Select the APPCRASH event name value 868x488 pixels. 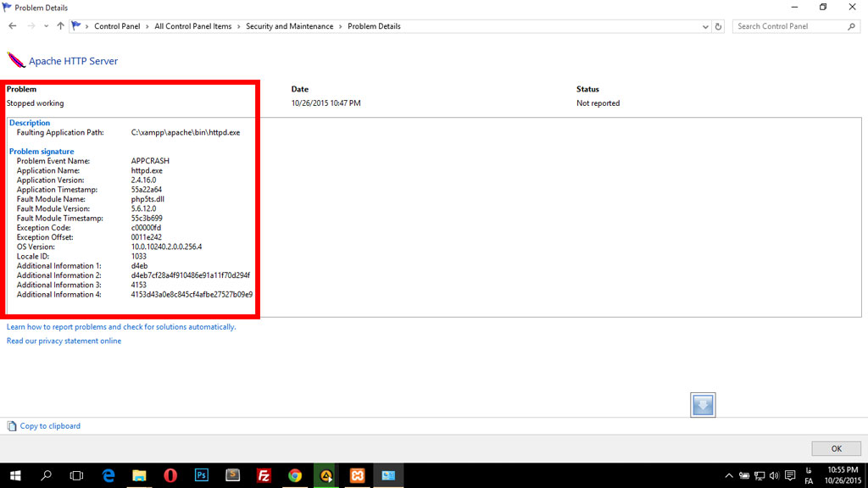coord(150,161)
